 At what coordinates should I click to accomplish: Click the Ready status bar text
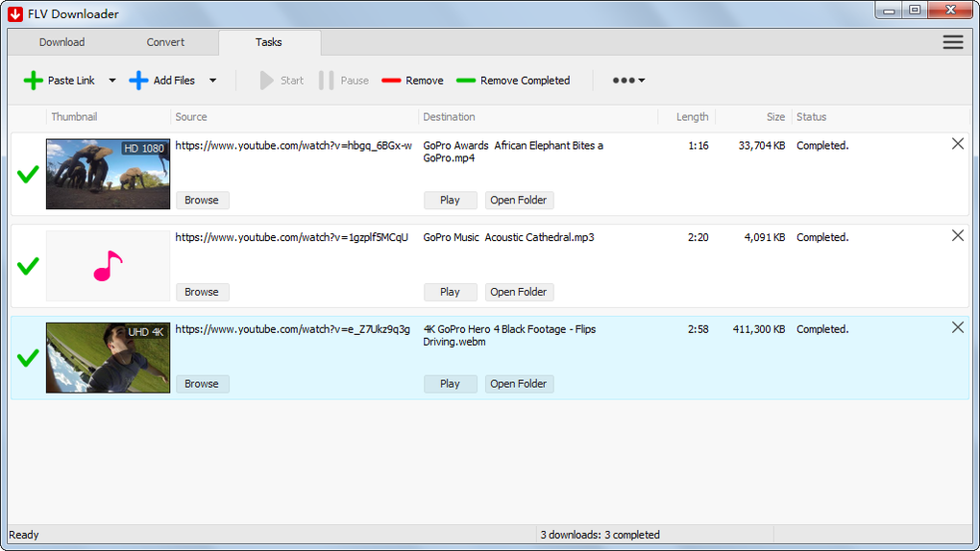[24, 535]
